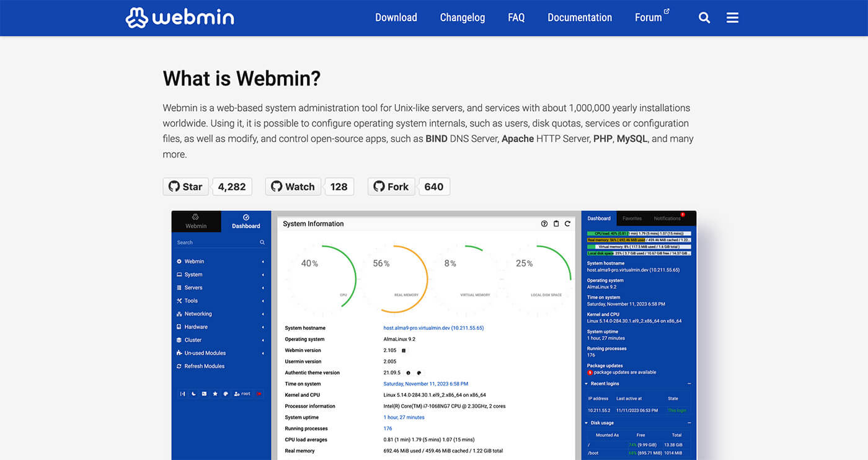Expand the Webmin category arrow
868x460 pixels.
pos(263,262)
